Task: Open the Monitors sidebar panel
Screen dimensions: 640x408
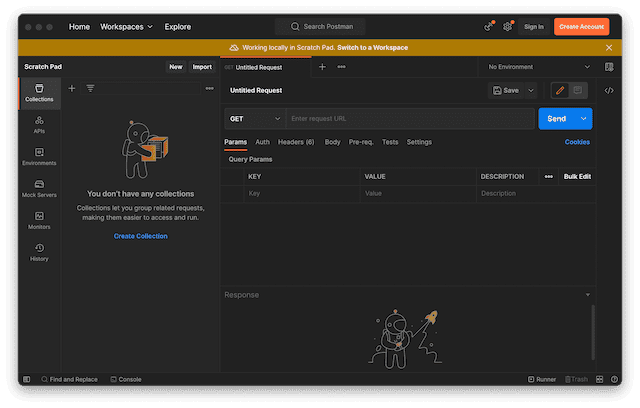Action: point(39,220)
